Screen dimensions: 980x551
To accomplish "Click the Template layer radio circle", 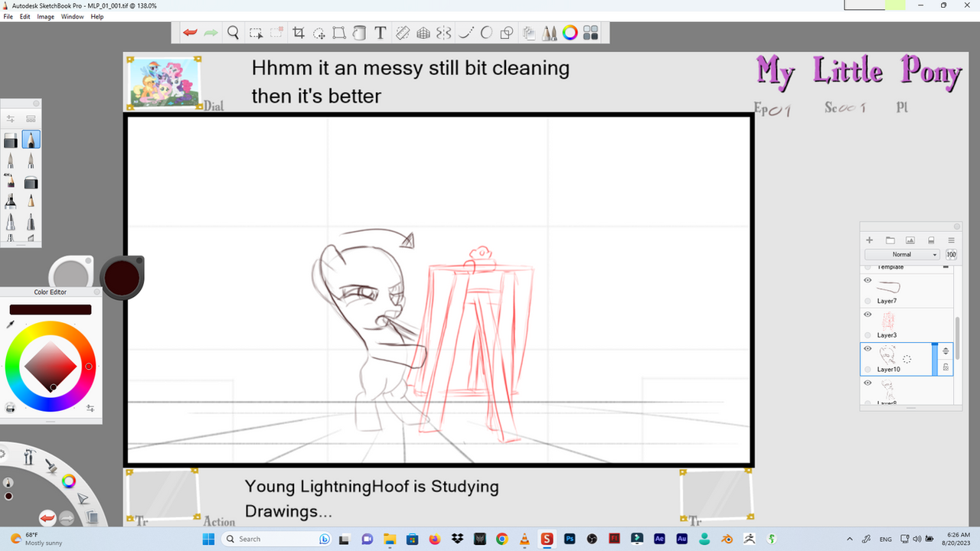I will [867, 267].
